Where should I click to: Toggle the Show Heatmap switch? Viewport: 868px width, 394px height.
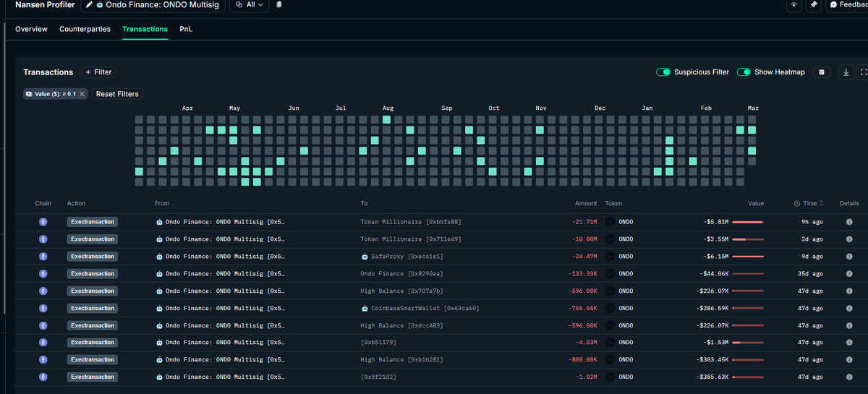point(744,72)
